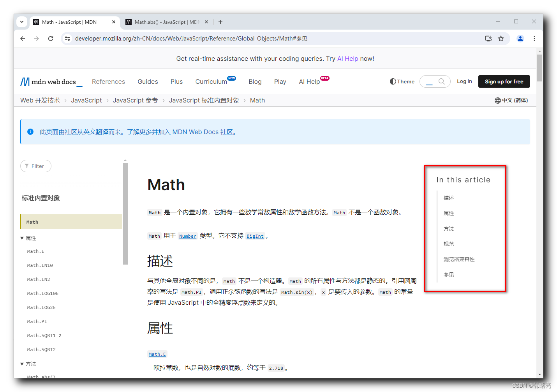The height and width of the screenshot is (392, 557).
Task: Open the JavaScript breadcrumb
Action: (x=86, y=101)
